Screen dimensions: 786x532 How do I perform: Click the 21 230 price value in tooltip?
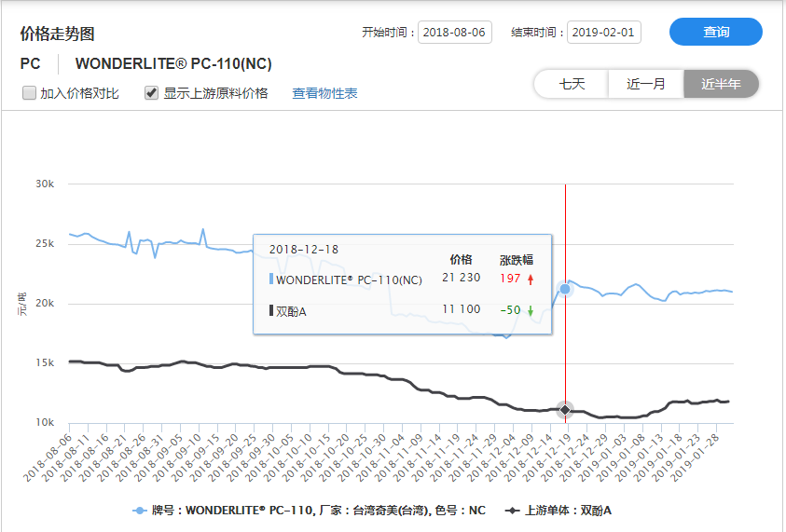click(461, 279)
